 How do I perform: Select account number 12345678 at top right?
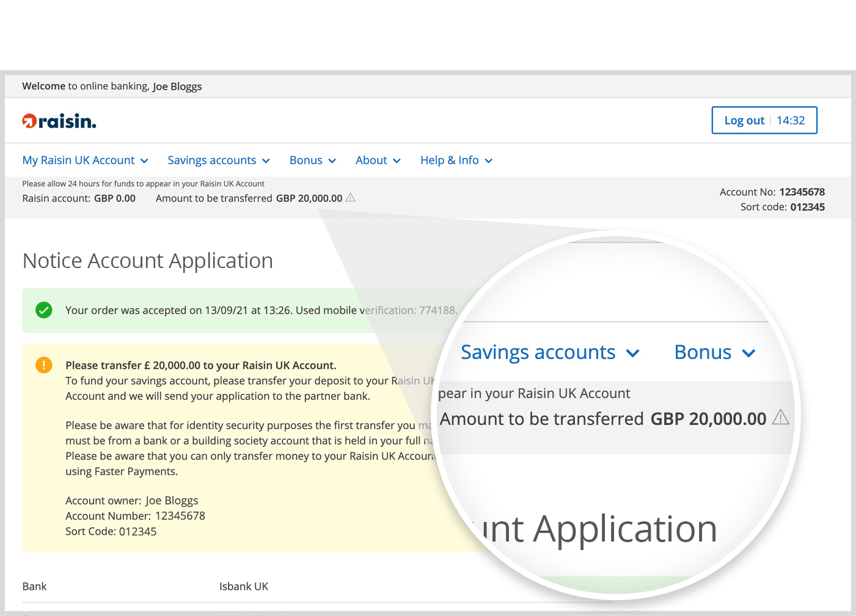click(802, 192)
